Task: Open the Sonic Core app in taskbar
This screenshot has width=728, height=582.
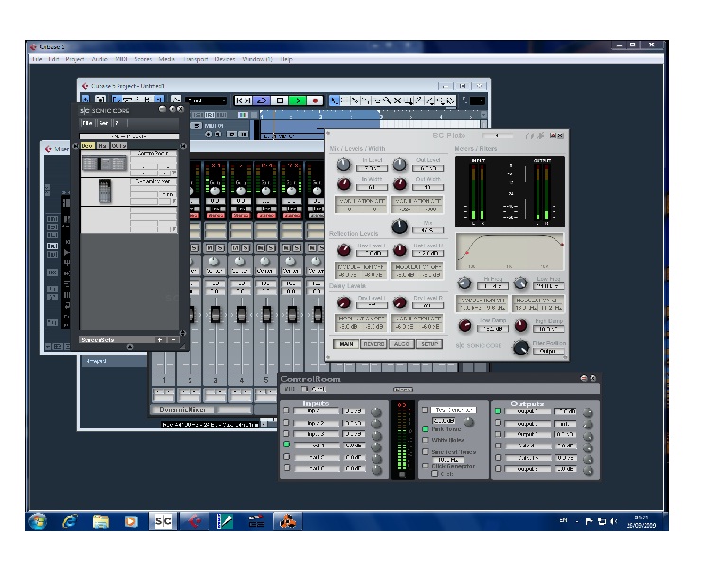Action: 162,520
